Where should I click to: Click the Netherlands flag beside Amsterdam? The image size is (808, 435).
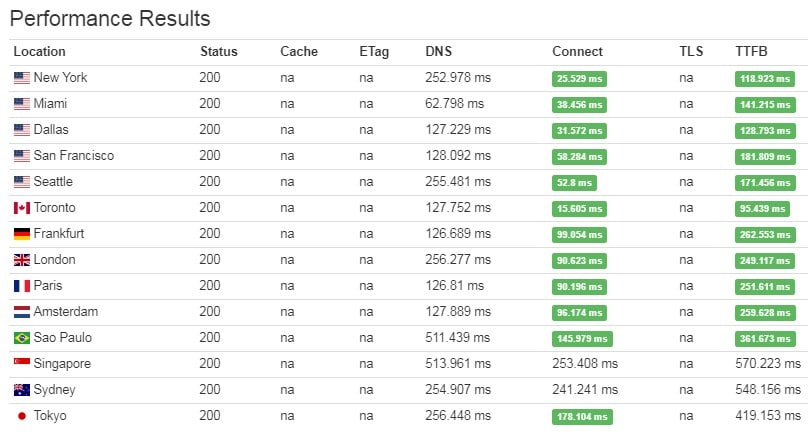click(22, 312)
